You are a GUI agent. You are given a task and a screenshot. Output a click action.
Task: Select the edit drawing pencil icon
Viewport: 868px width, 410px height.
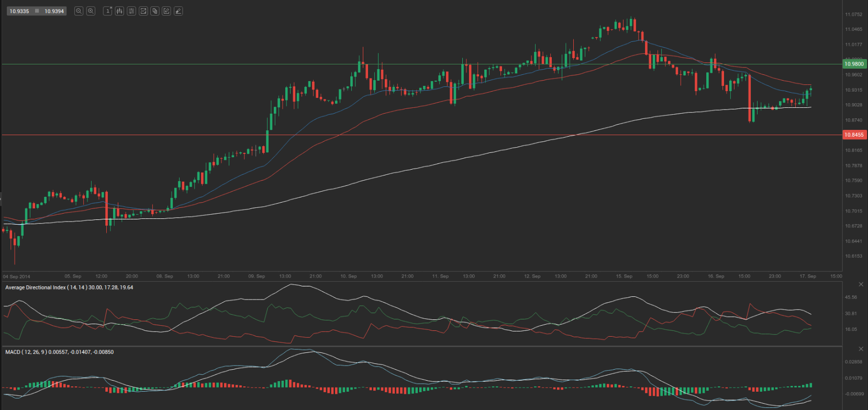click(166, 11)
